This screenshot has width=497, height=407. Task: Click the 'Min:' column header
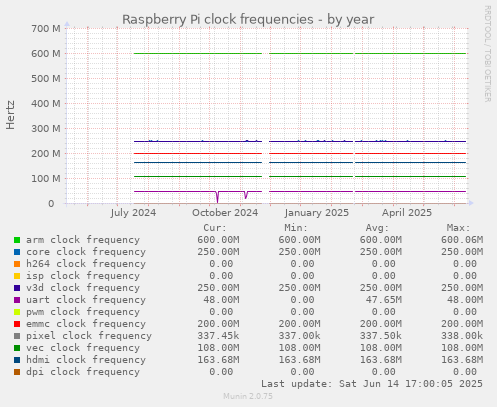296,228
